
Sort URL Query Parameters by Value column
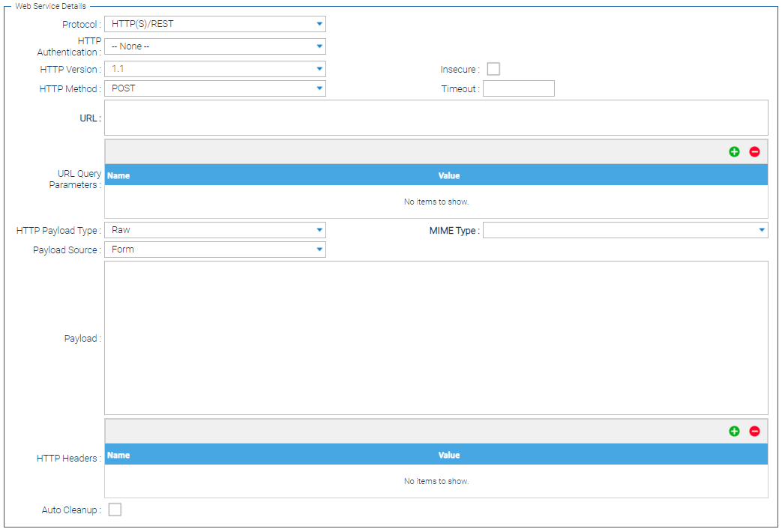point(449,175)
